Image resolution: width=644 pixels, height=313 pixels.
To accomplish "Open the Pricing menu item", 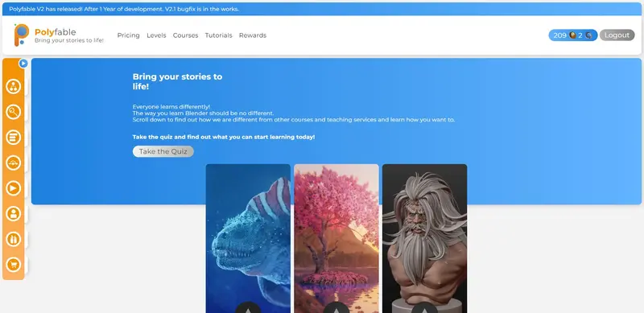I will [x=129, y=35].
